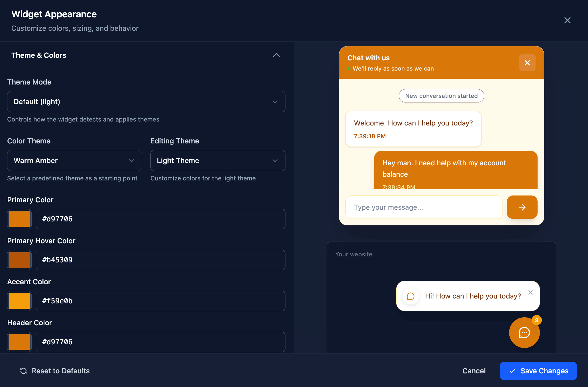
Task: Click the New conversation started pill
Action: pyautogui.click(x=441, y=96)
